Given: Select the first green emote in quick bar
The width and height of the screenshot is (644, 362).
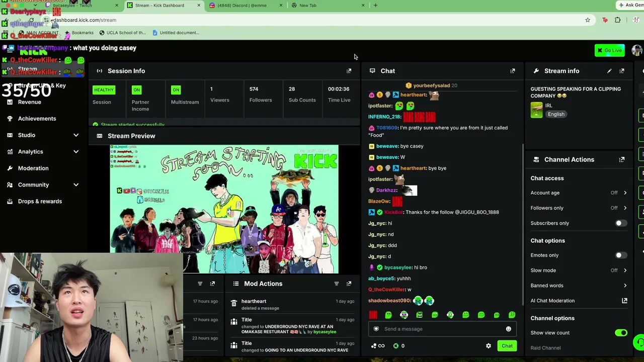Looking at the screenshot, I should click(x=388, y=315).
